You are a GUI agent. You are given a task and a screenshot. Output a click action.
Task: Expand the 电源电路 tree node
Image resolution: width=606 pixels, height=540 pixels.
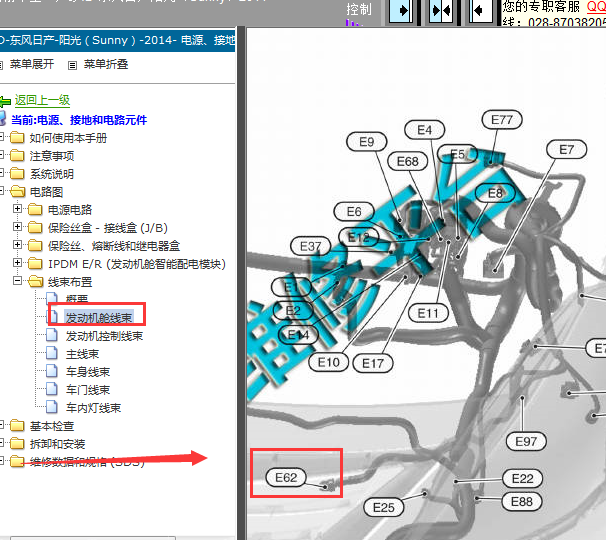click(17, 209)
